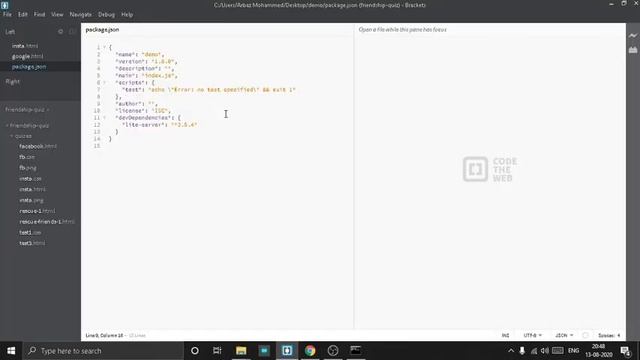
Task: Open insta.html in the quizes folder
Action: click(x=32, y=189)
